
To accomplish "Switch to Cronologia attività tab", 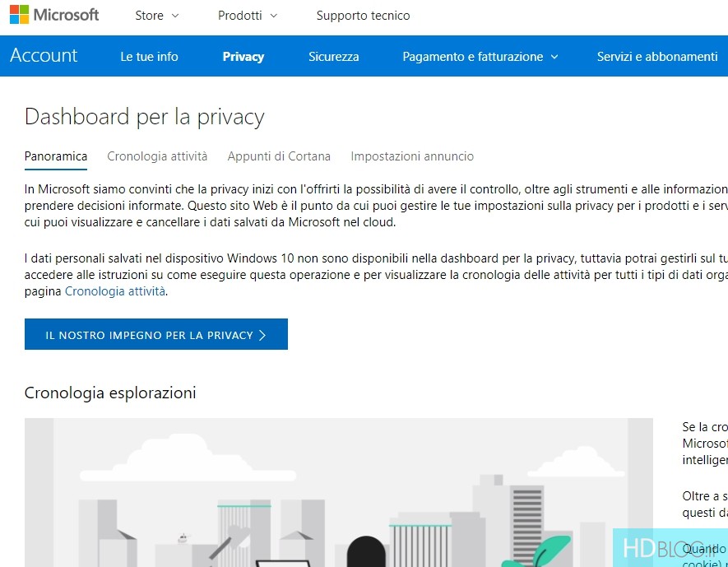I will (x=157, y=156).
